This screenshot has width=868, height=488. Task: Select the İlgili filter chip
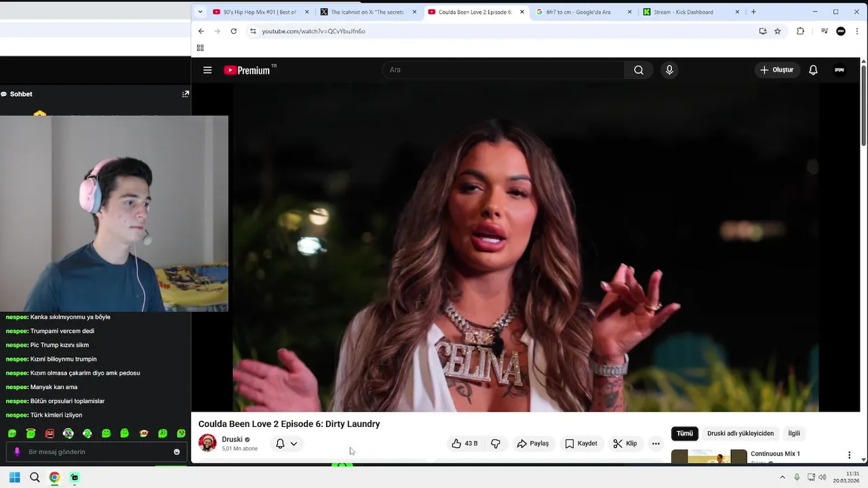coord(794,433)
